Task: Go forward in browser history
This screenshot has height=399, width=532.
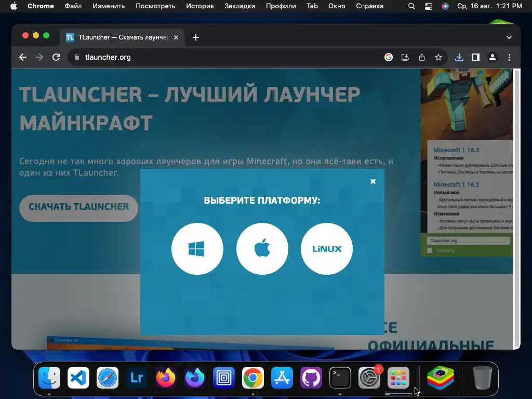Action: coord(39,57)
